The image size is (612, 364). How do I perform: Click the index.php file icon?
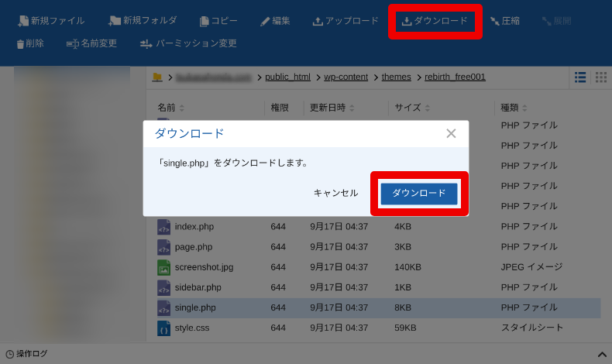point(163,227)
